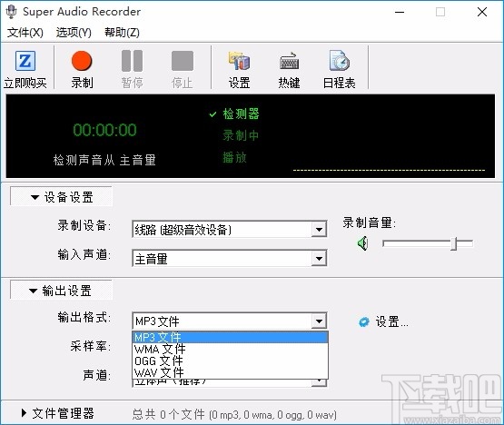Click the audio level meter dashed line

pos(389,170)
